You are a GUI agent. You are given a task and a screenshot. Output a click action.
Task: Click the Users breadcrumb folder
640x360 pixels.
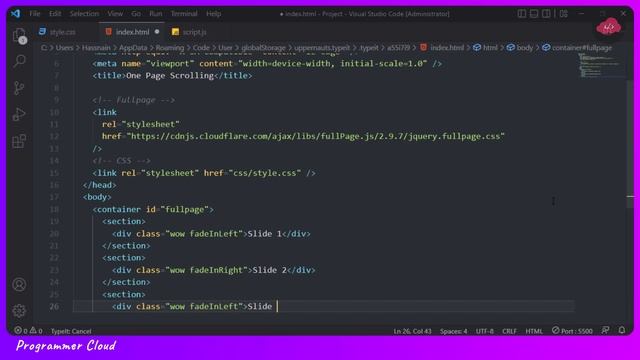64,48
